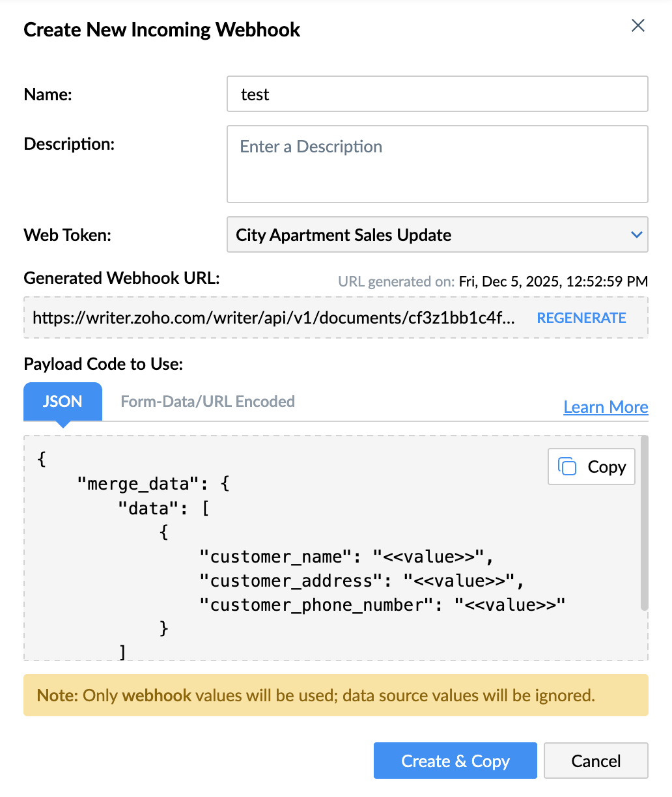Click the copy icon in the payload box

(x=568, y=466)
